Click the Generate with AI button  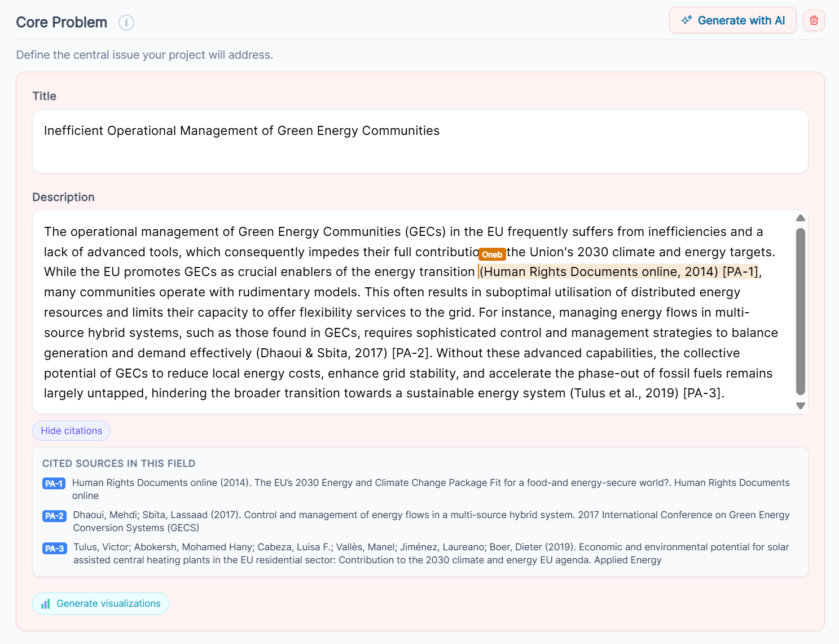[x=732, y=20]
